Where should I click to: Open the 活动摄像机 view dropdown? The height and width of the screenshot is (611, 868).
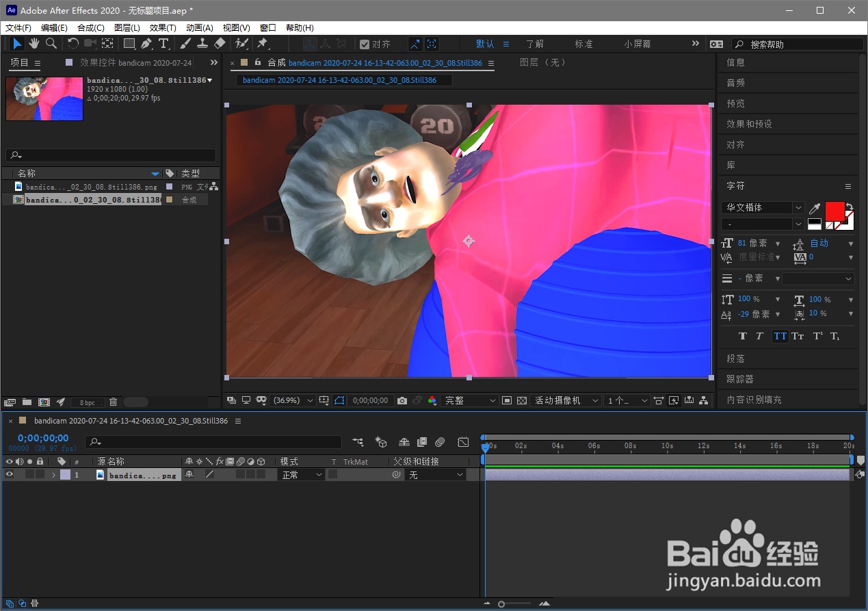pyautogui.click(x=567, y=400)
